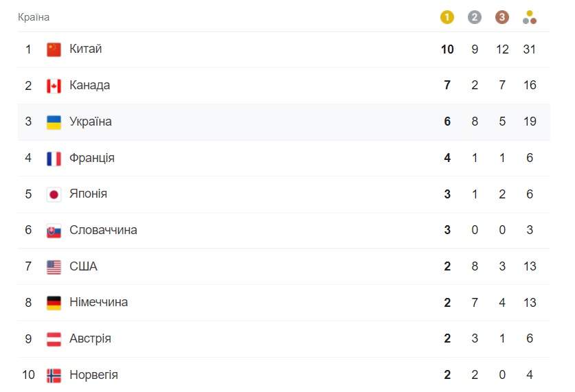Image resolution: width=575 pixels, height=392 pixels.
Task: Open the Україна country link
Action: tap(91, 122)
